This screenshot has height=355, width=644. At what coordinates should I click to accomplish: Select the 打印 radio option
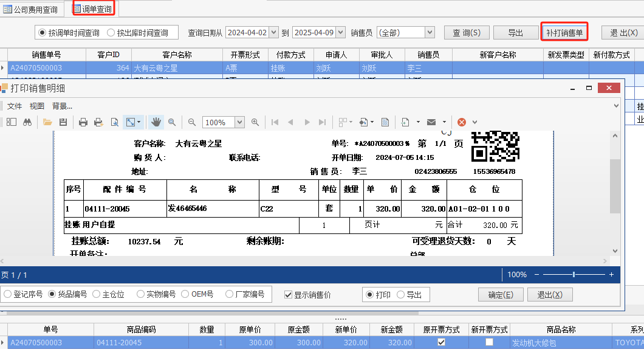(x=369, y=295)
